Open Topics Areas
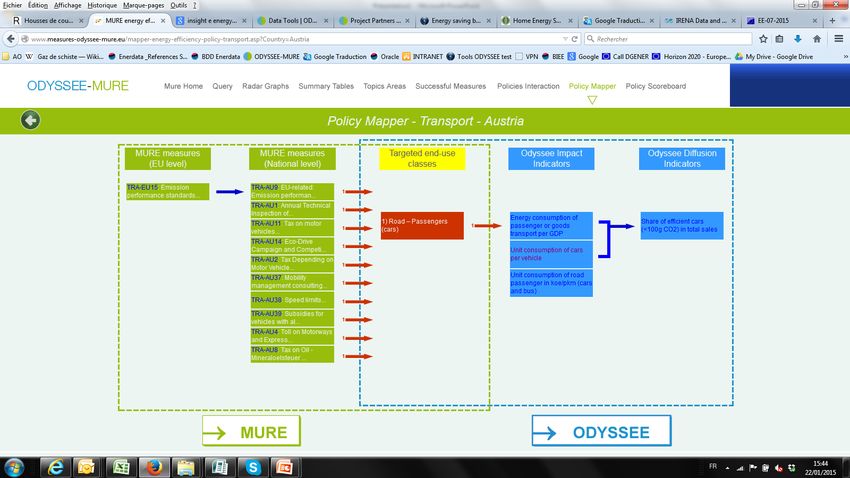Image resolution: width=850 pixels, height=478 pixels. click(x=384, y=86)
